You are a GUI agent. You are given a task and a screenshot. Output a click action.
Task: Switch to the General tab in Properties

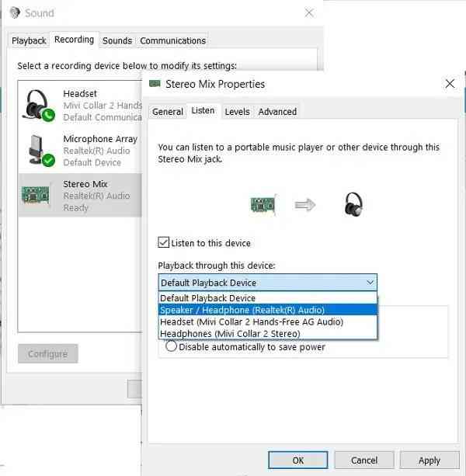coord(168,112)
